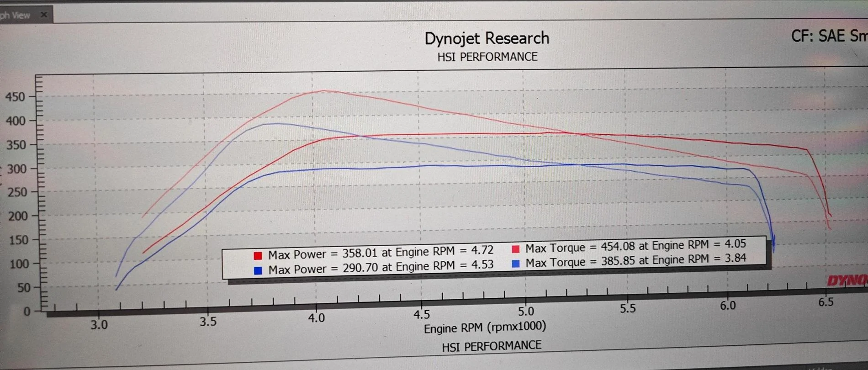
Task: Click the 5.5 x-axis RPM value
Action: 628,308
